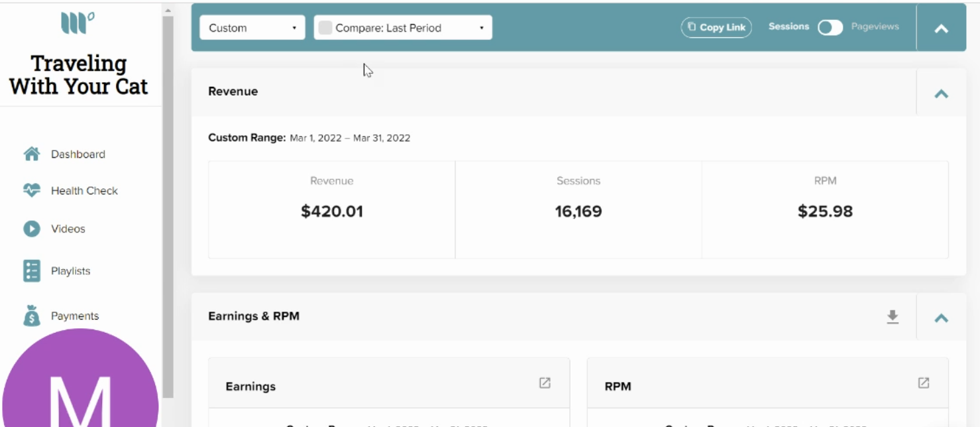Click the 16,169 sessions value
980x427 pixels.
coord(578,212)
